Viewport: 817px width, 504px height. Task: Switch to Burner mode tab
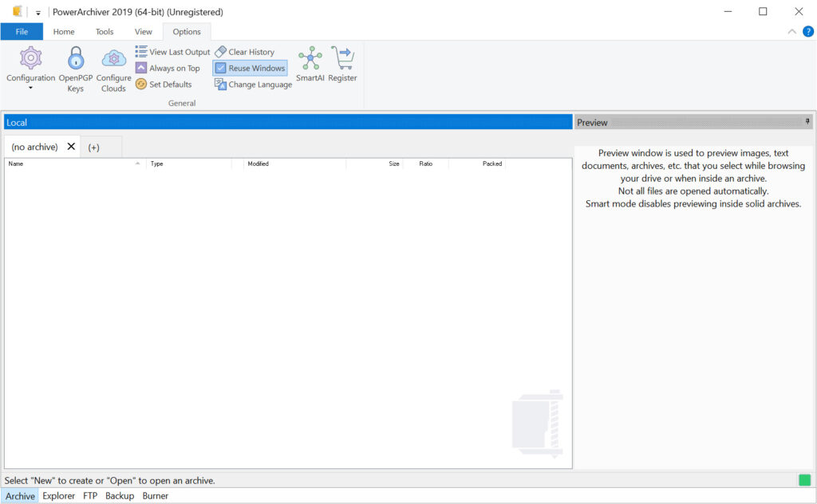(156, 496)
